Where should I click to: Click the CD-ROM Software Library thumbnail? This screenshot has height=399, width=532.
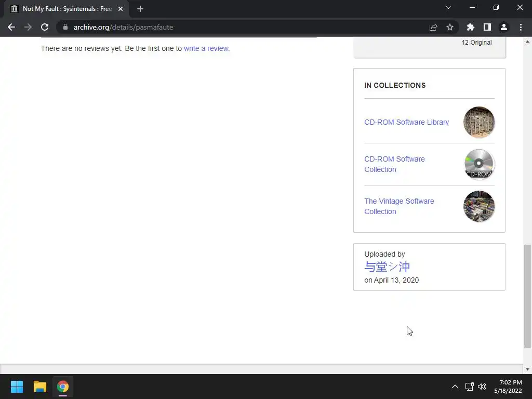point(478,122)
